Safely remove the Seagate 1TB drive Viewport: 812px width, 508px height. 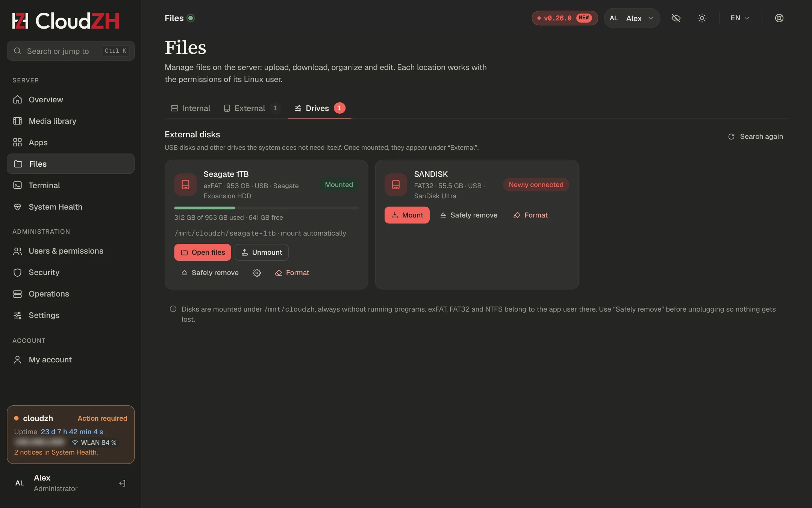tap(210, 273)
